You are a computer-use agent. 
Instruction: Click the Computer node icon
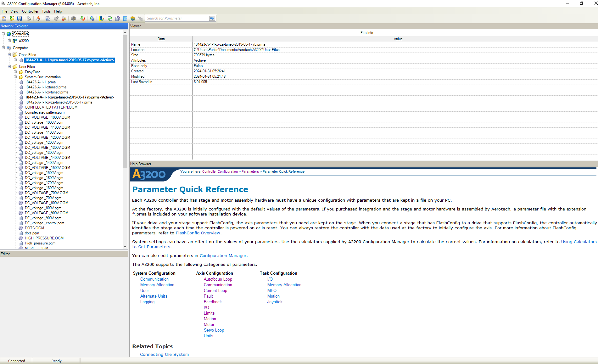(x=9, y=48)
